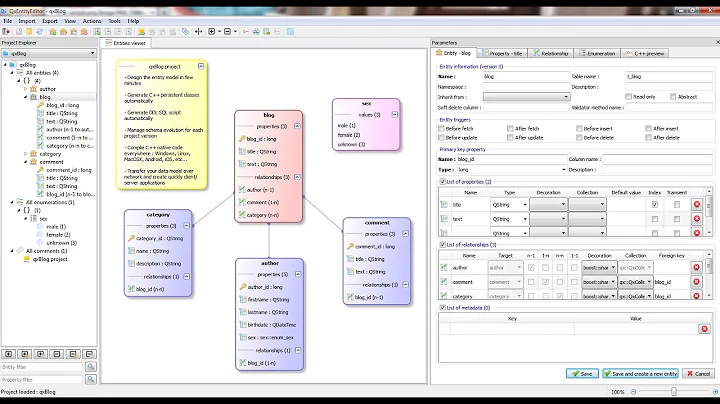Image resolution: width=720 pixels, height=404 pixels.
Task: Adjust the zoom slider handle at bottom right
Action: 674,392
